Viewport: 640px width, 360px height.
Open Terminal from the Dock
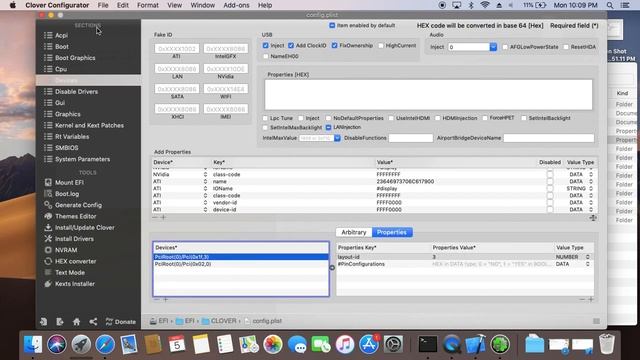pyautogui.click(x=427, y=344)
